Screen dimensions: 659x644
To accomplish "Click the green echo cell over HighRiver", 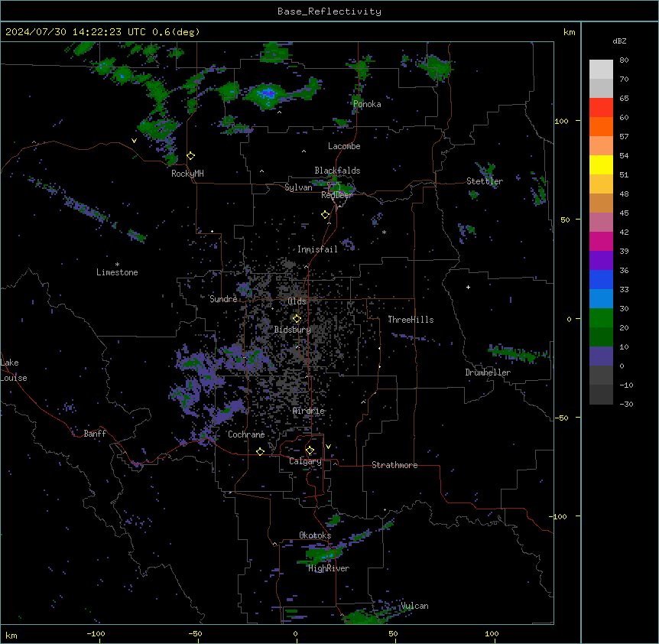I will coord(322,556).
